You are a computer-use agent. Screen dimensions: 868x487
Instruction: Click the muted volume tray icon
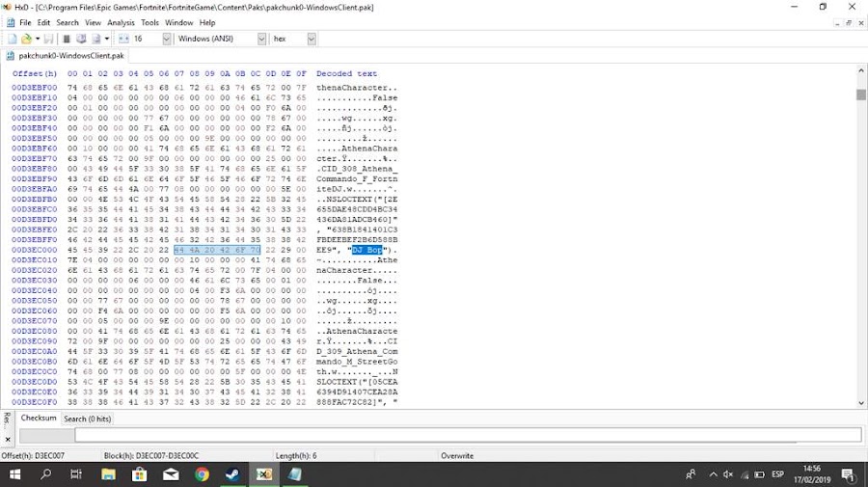(x=728, y=474)
